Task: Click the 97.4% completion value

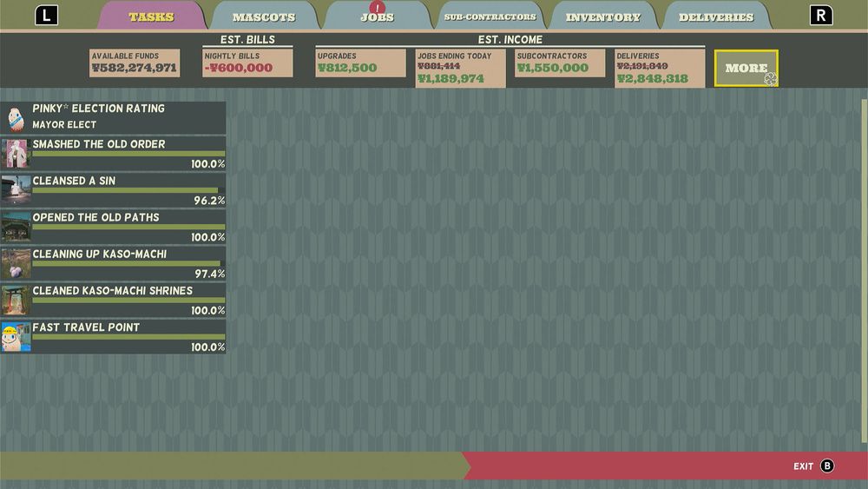Action: click(209, 273)
